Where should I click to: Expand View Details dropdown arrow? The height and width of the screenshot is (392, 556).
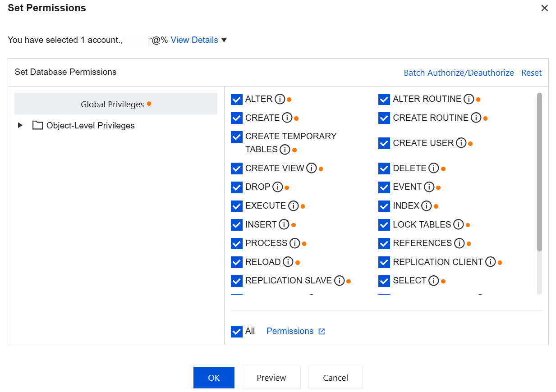[x=224, y=40]
